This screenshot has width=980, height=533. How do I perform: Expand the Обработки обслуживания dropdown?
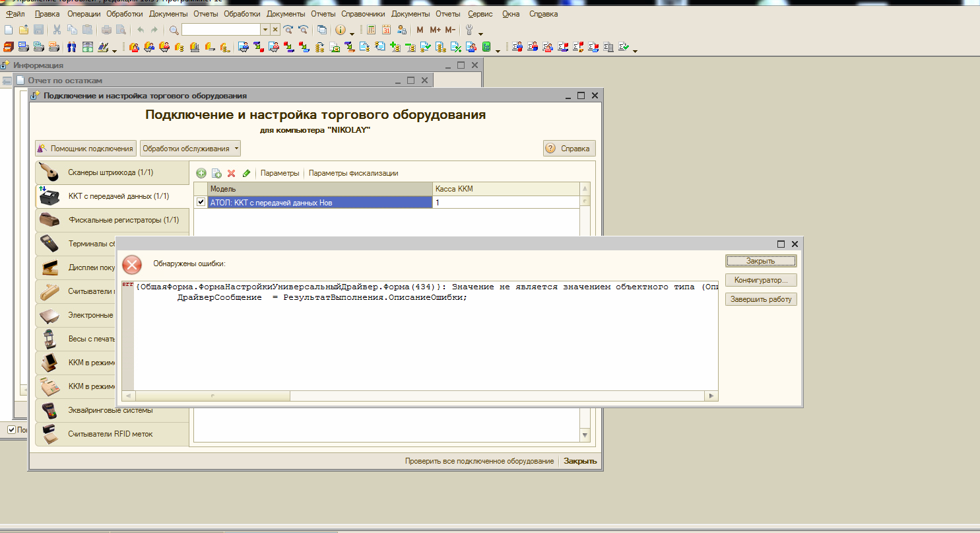[x=190, y=149]
